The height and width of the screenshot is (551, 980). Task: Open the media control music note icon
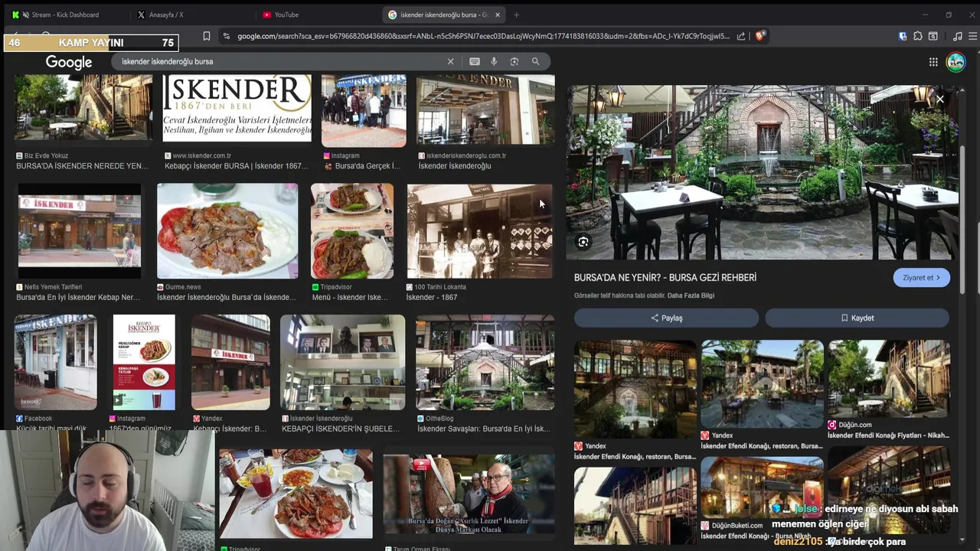957,36
